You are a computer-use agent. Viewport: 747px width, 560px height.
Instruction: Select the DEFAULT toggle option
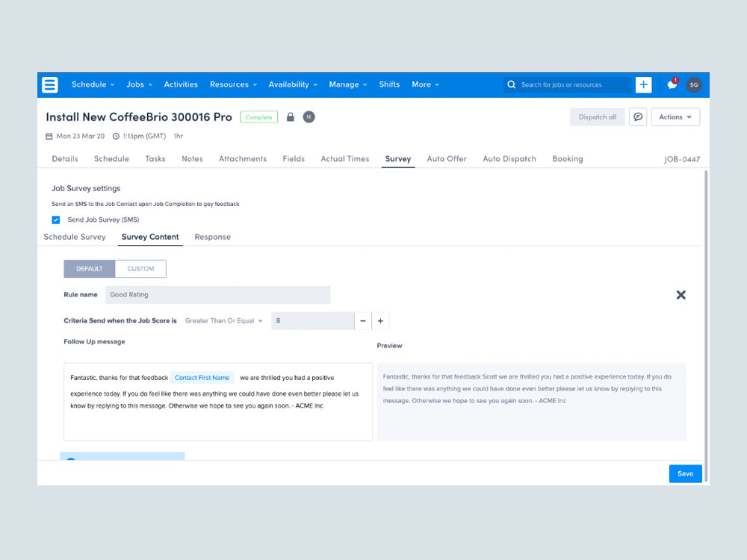click(90, 269)
